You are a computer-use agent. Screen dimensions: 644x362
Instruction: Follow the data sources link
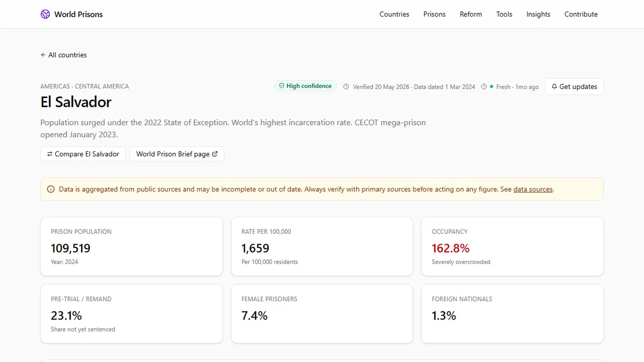pyautogui.click(x=533, y=189)
